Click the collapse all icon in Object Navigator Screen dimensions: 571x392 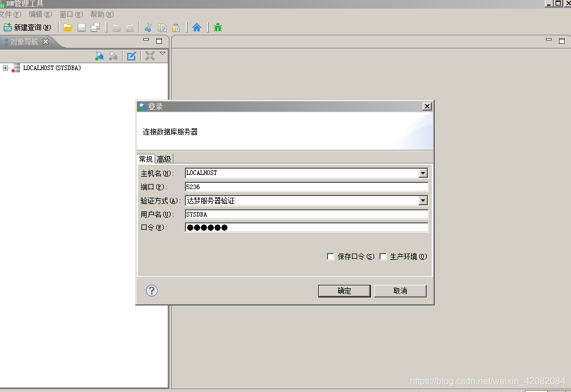150,56
